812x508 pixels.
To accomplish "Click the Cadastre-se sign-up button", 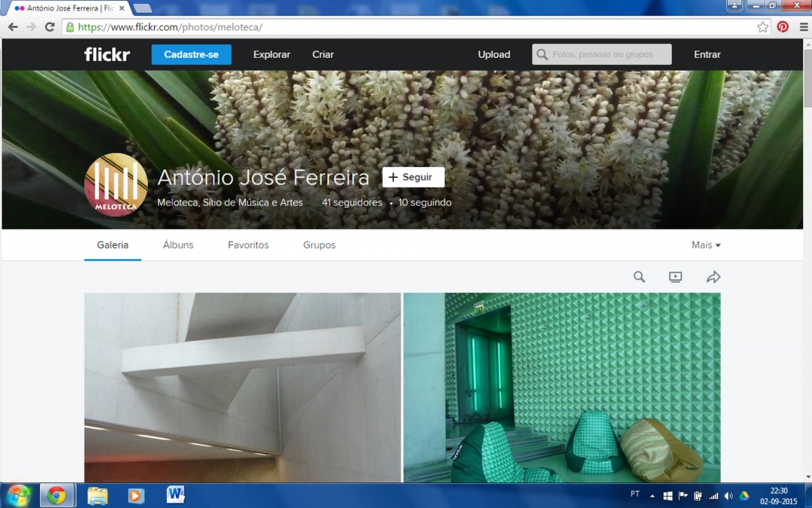I will (x=191, y=54).
